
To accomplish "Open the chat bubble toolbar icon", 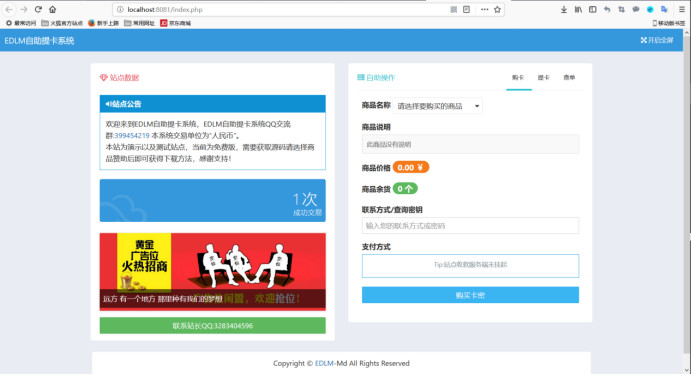I will click(636, 9).
